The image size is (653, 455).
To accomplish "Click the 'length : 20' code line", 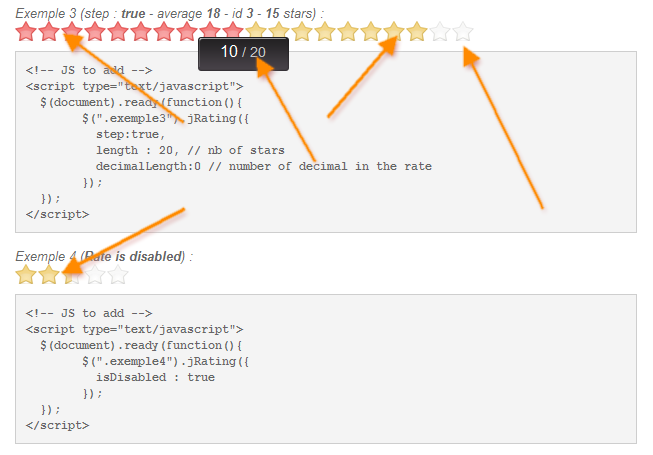I will tap(190, 150).
